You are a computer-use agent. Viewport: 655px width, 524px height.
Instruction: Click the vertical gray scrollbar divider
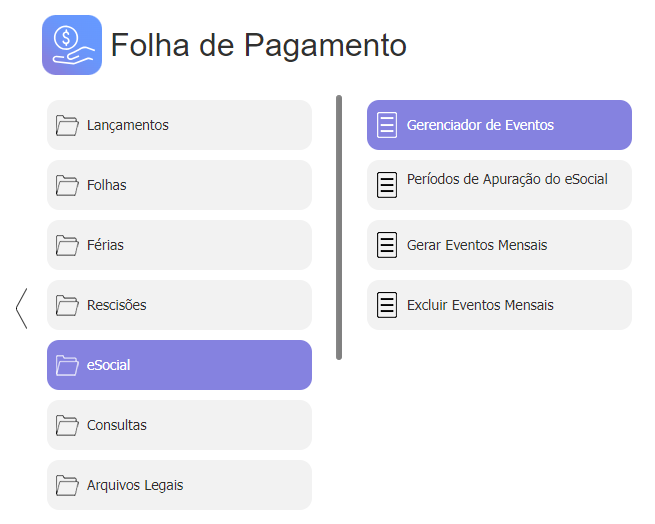pos(339,227)
